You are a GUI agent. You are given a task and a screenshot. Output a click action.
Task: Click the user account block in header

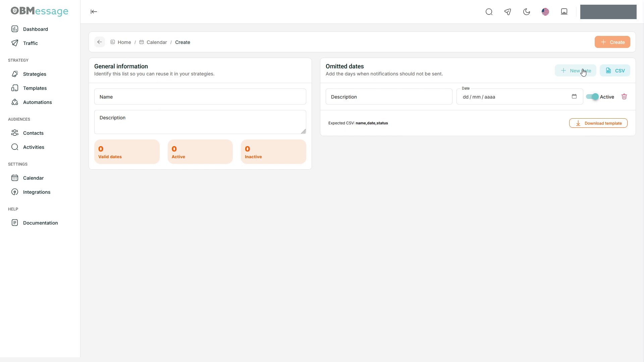[608, 12]
